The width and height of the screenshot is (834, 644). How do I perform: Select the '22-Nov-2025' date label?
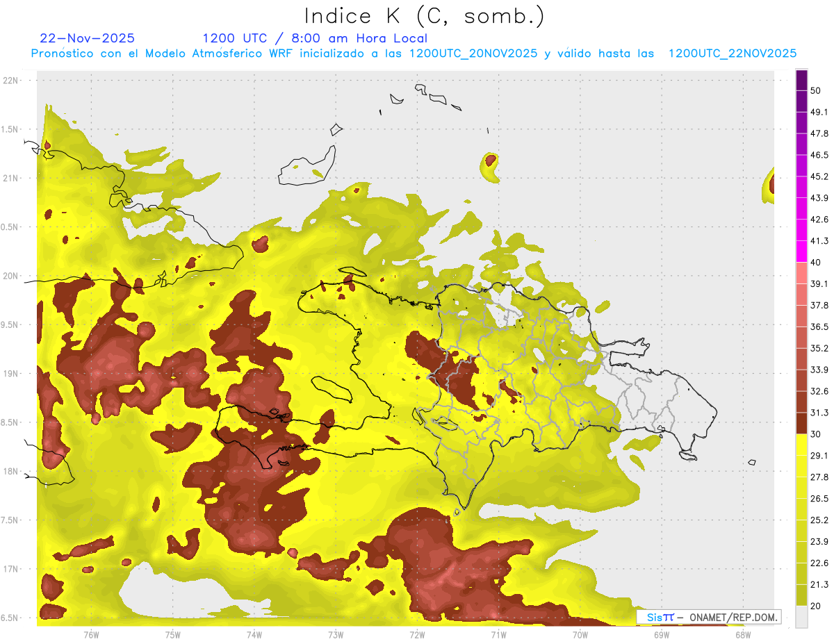click(x=88, y=38)
